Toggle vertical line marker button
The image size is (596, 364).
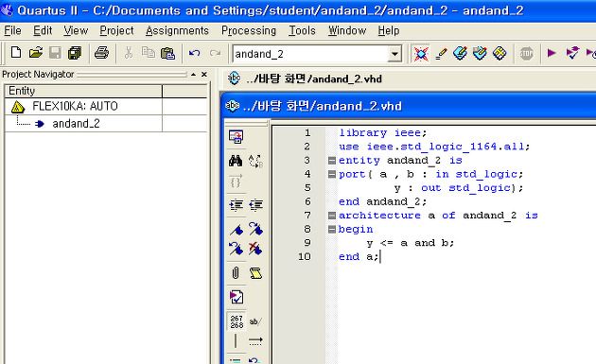pyautogui.click(x=236, y=340)
